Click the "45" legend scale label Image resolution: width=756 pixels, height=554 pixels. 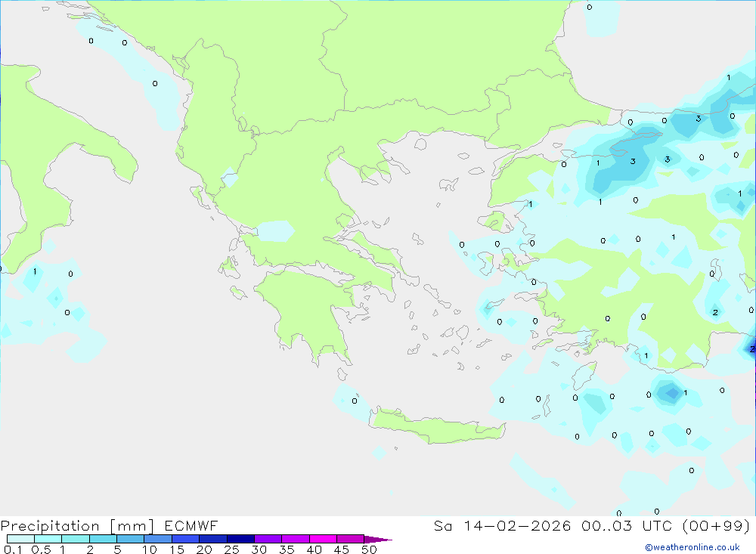(342, 549)
